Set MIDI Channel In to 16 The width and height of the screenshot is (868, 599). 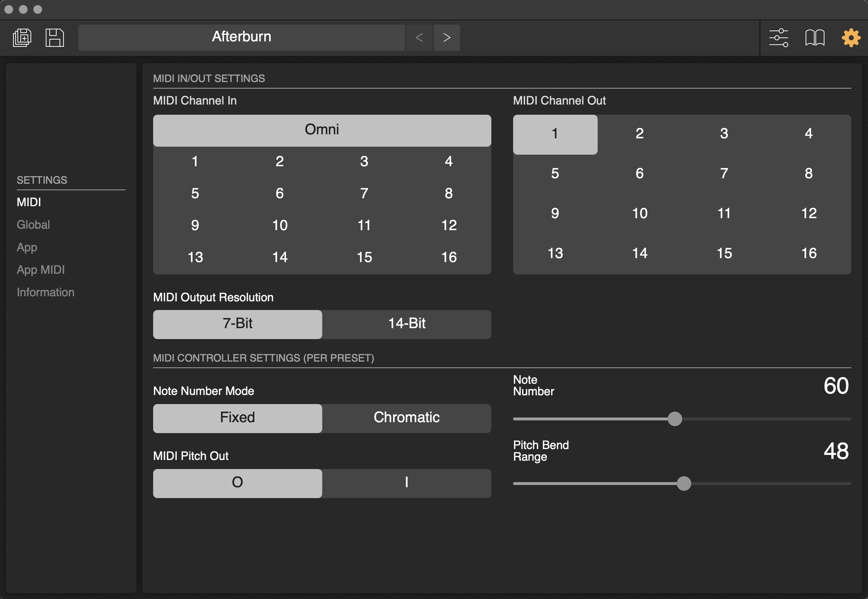[x=449, y=257]
